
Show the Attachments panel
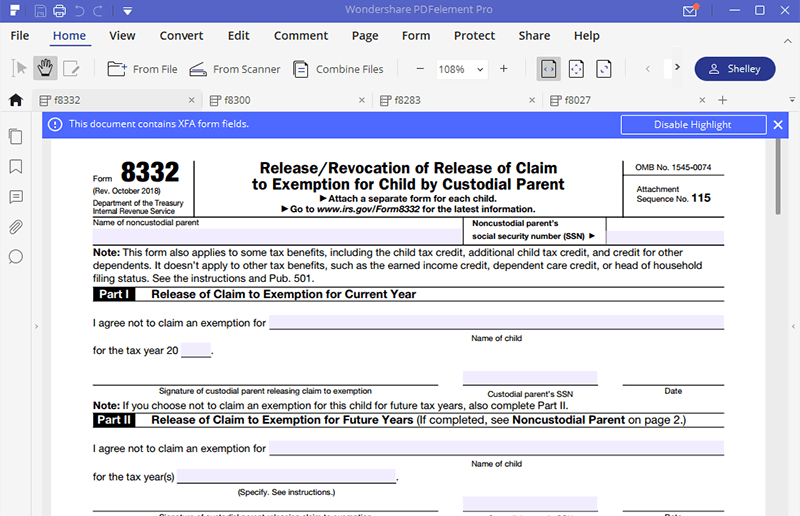coord(15,227)
